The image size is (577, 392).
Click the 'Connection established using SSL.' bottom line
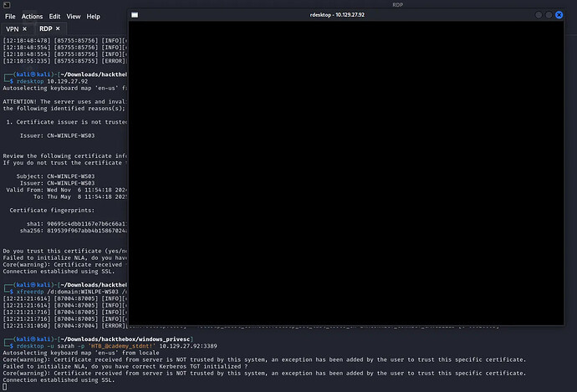point(59,379)
